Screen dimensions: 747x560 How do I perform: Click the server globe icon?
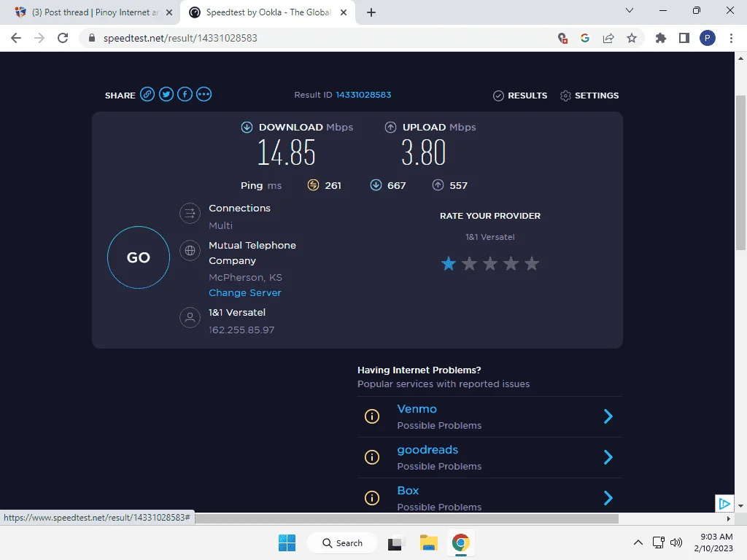click(x=190, y=250)
